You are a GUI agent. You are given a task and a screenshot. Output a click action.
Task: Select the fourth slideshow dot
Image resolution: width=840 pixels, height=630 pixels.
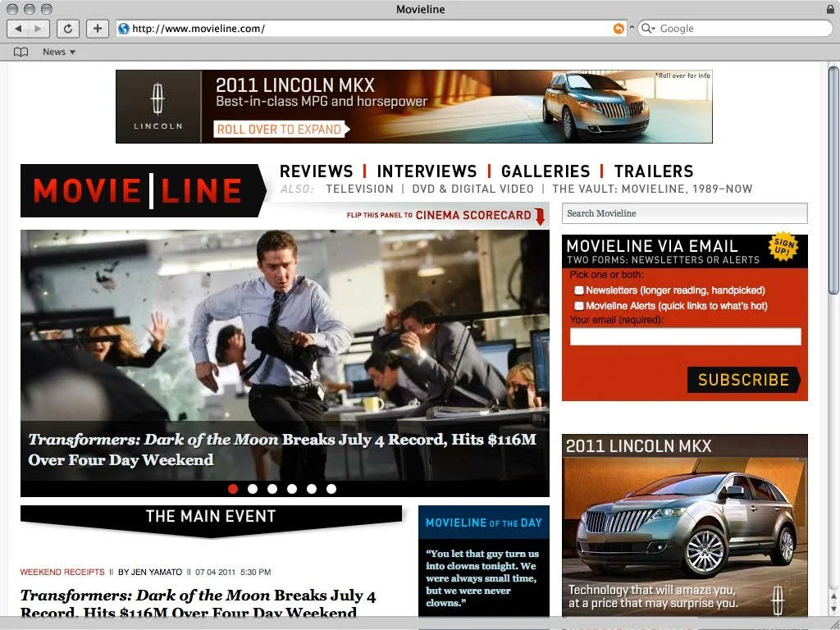point(292,489)
